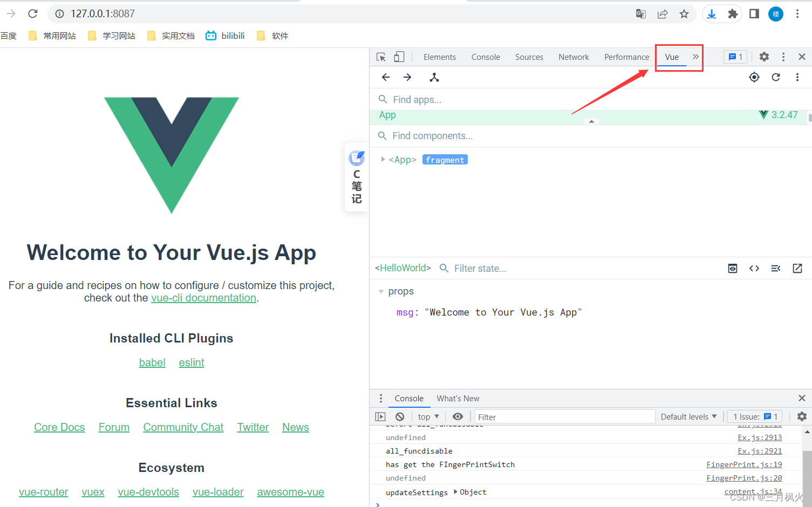This screenshot has height=507, width=812.
Task: Activate the inspect element picker
Action: click(381, 57)
